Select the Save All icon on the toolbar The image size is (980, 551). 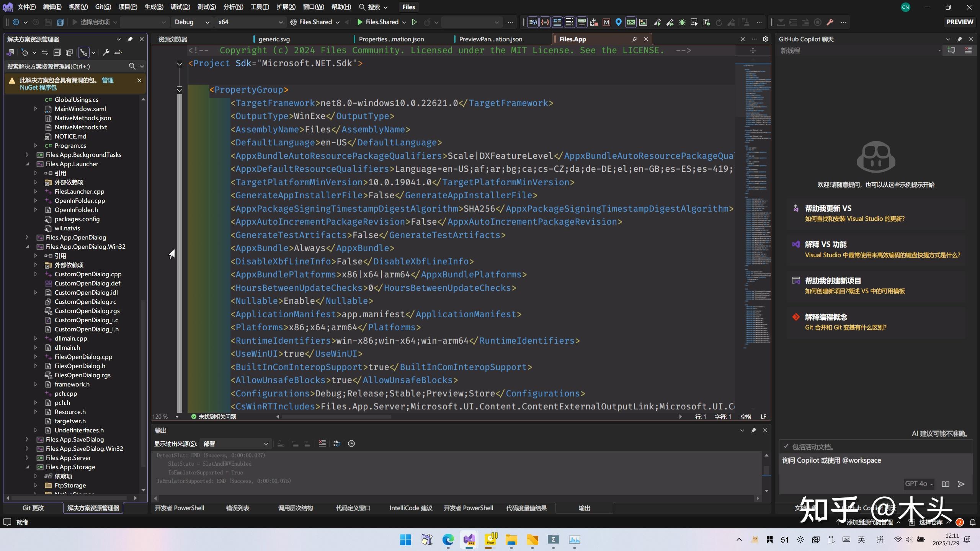[60, 22]
